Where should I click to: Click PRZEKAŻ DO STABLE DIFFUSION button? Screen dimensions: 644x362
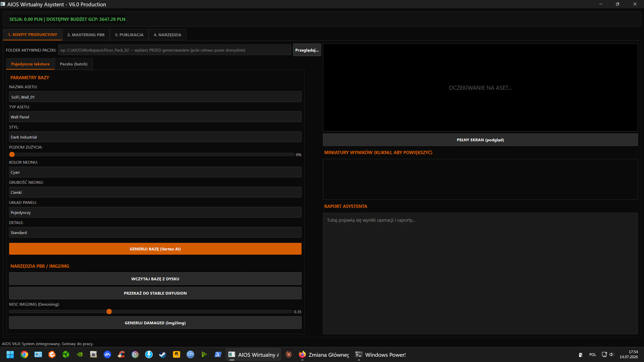click(x=155, y=293)
